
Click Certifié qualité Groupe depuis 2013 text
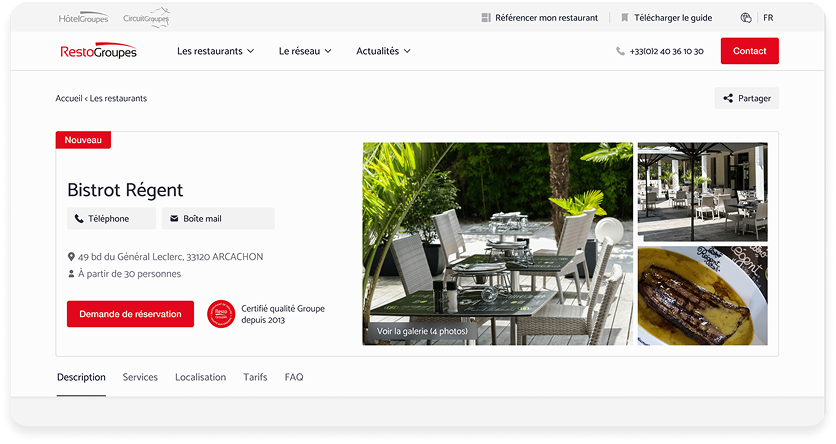coord(283,314)
